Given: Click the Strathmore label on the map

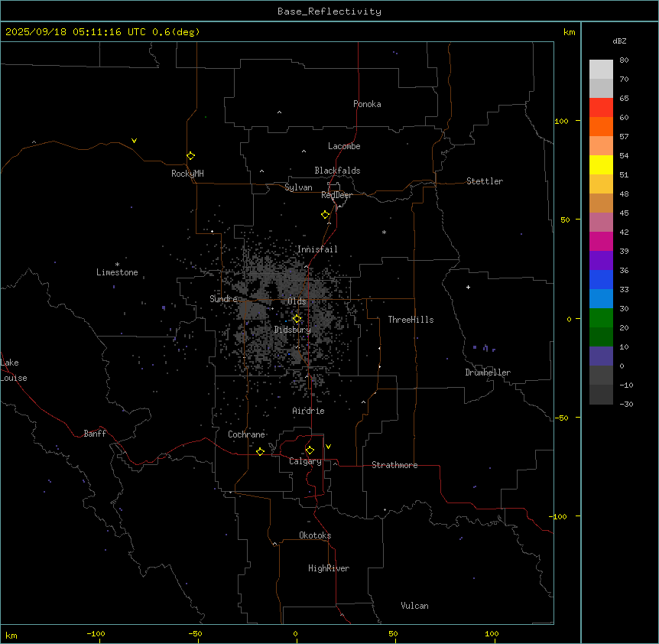Looking at the screenshot, I should [394, 465].
